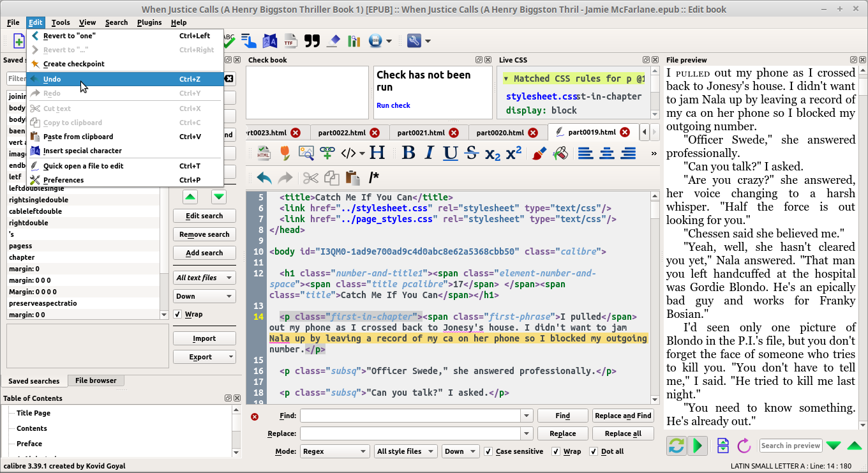
Task: Expand the All style files dropdown
Action: pos(405,451)
